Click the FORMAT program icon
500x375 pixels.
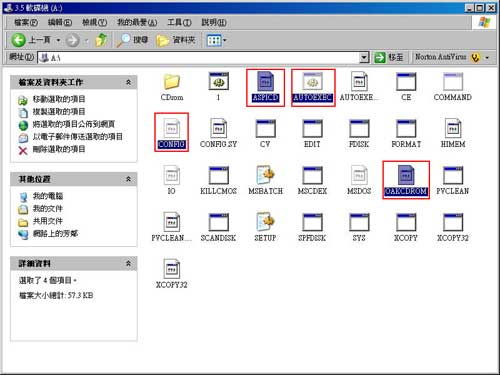pyautogui.click(x=406, y=128)
